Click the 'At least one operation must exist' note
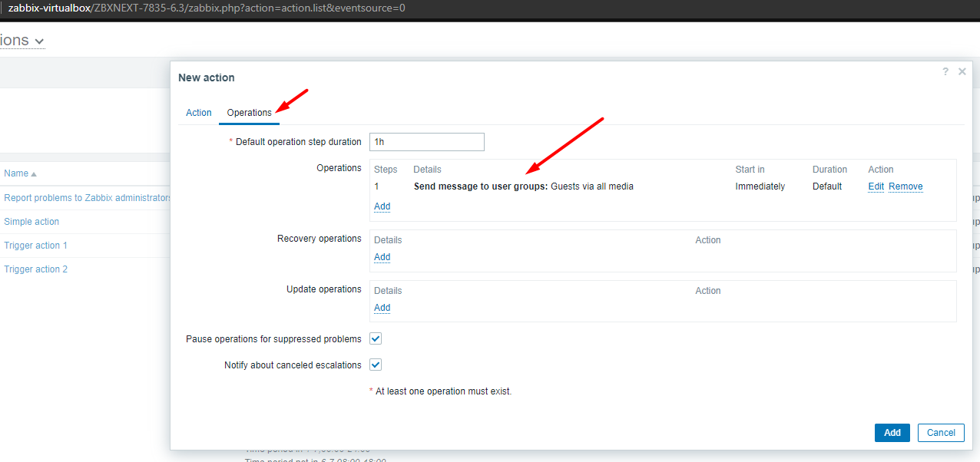 441,391
